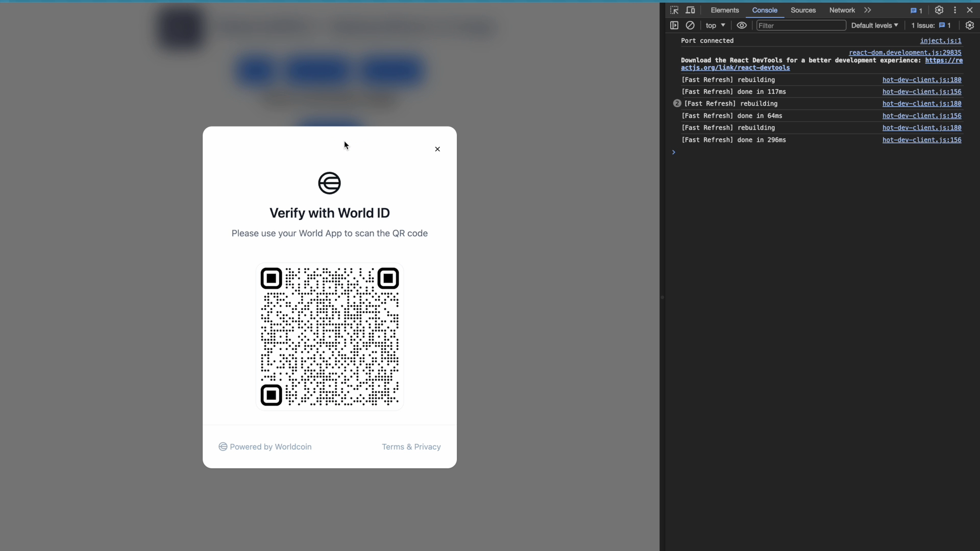Open hot-dev-client.js:156 link for done in 296ms

point(922,140)
